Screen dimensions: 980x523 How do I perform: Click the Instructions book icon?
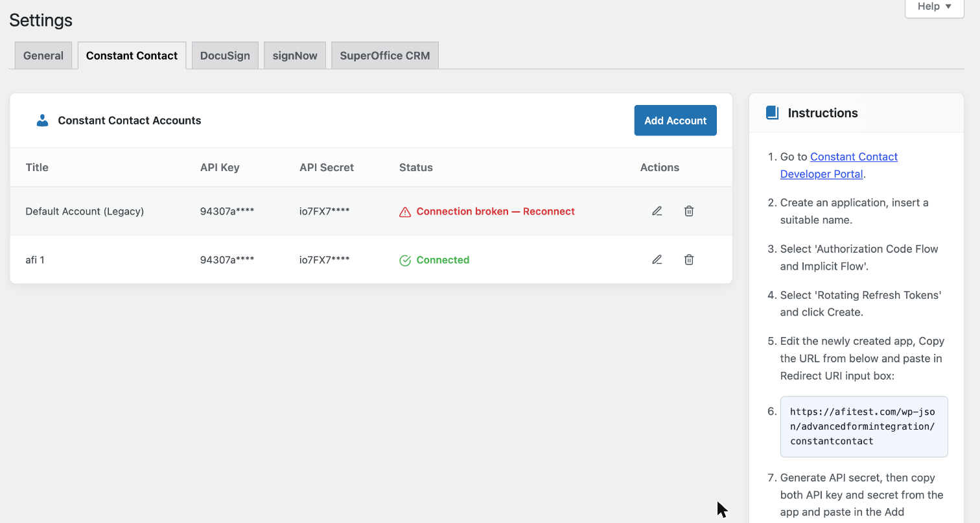pos(772,113)
